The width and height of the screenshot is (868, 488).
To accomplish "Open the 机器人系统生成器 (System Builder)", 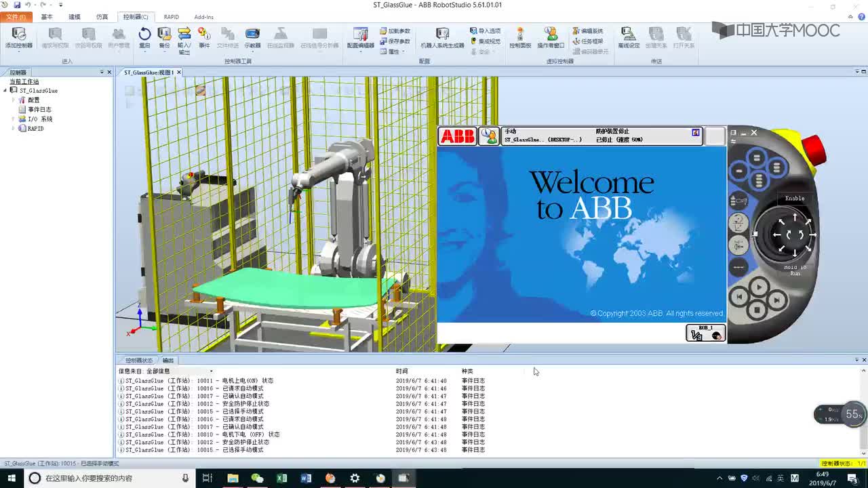I will [442, 38].
